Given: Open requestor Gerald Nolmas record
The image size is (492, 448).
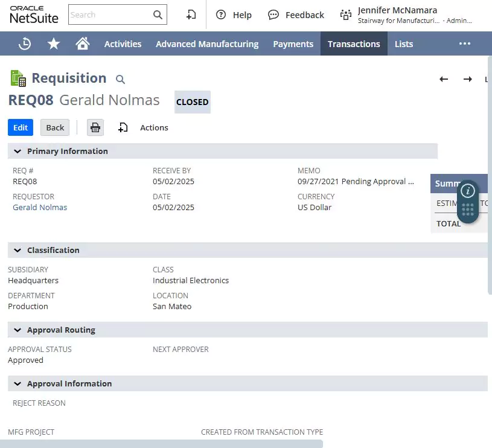Looking at the screenshot, I should click(x=40, y=207).
